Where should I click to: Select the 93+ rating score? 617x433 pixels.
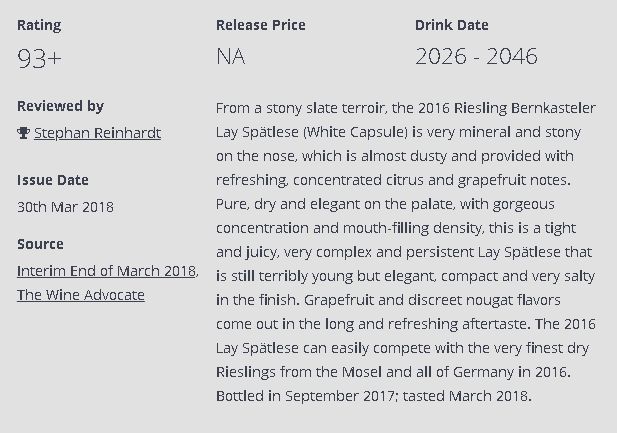coord(39,57)
